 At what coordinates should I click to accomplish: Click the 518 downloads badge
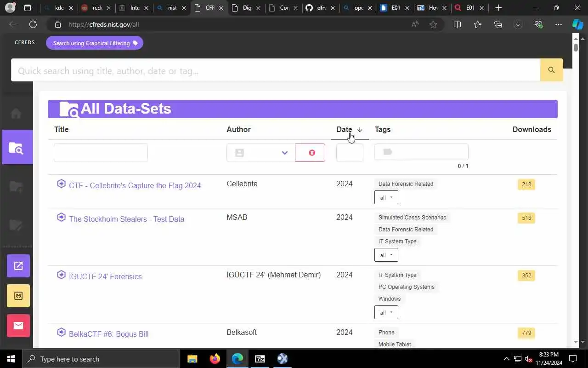pyautogui.click(x=526, y=218)
